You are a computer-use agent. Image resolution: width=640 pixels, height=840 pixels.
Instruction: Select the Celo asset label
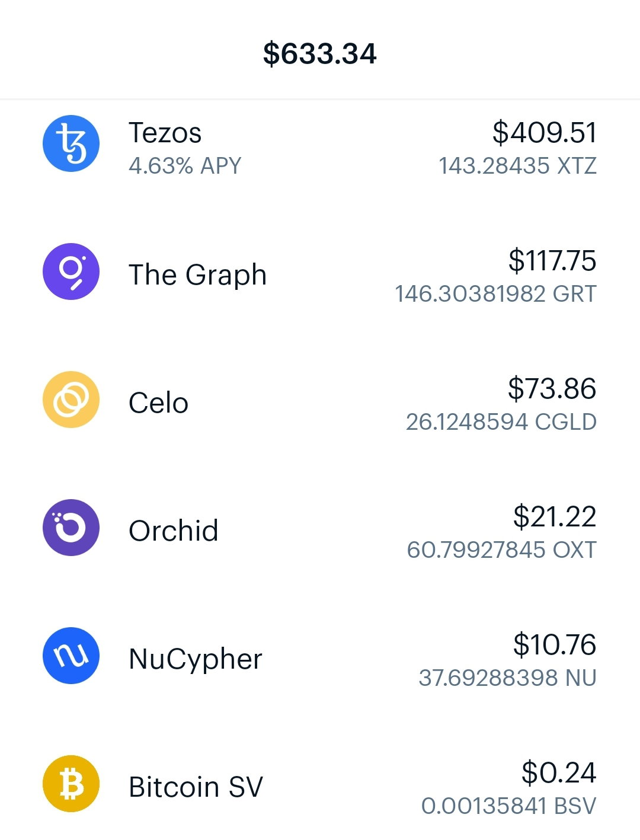(x=159, y=403)
